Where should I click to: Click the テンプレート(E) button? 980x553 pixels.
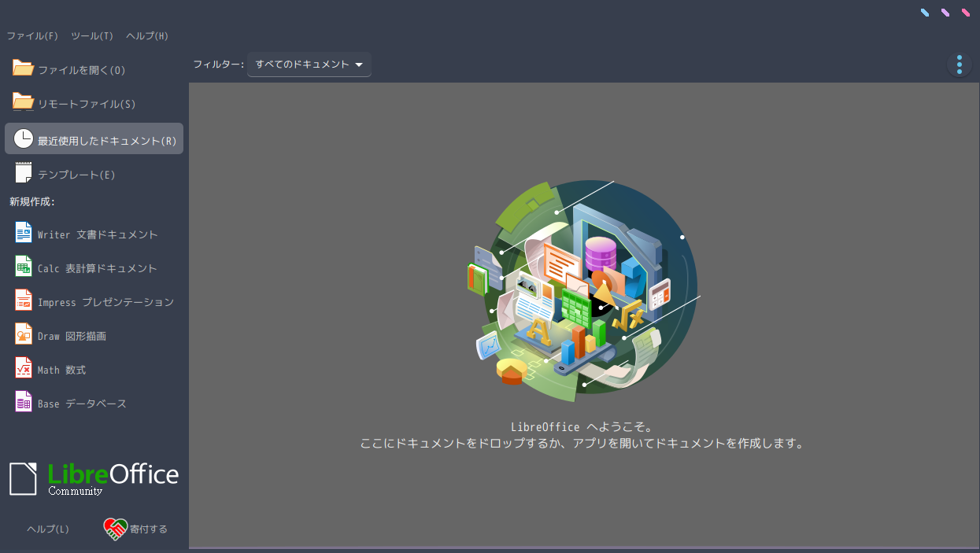coord(94,173)
